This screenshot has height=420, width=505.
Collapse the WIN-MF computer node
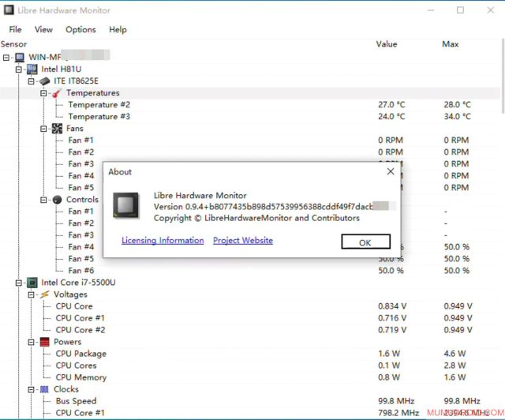point(6,58)
